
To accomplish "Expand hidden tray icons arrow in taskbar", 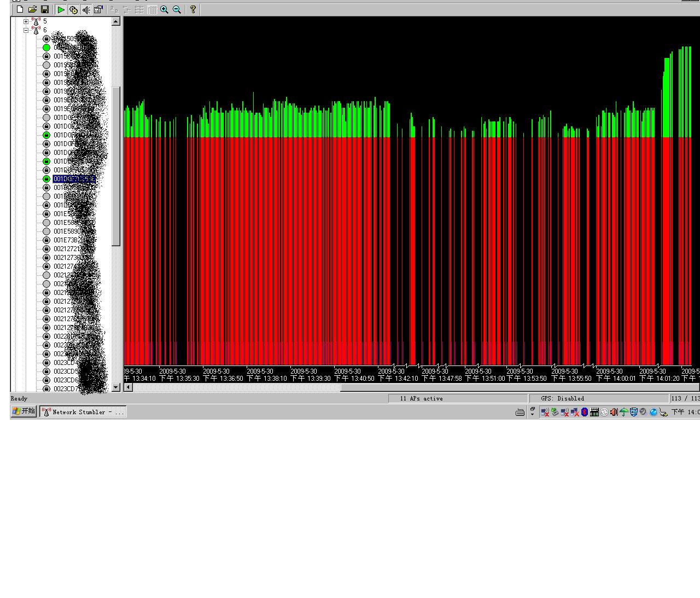I will pos(533,412).
